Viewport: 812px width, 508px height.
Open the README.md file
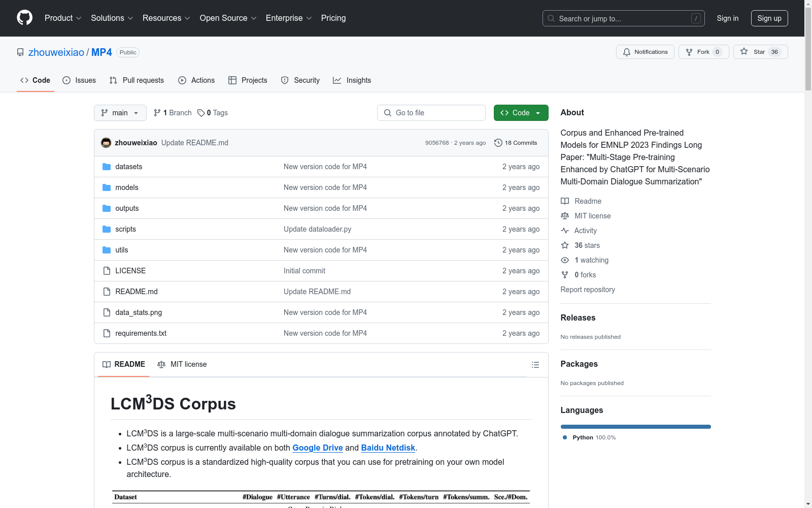coord(137,292)
